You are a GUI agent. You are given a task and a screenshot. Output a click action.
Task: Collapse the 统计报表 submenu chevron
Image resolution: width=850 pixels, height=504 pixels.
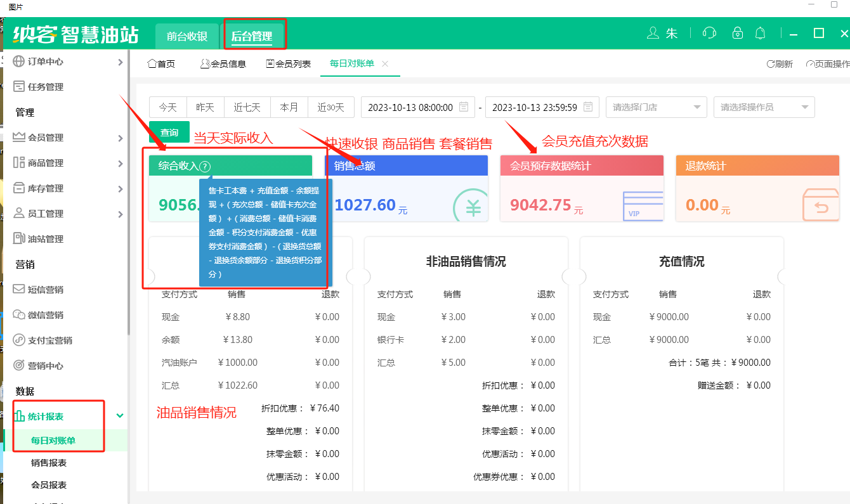click(119, 416)
